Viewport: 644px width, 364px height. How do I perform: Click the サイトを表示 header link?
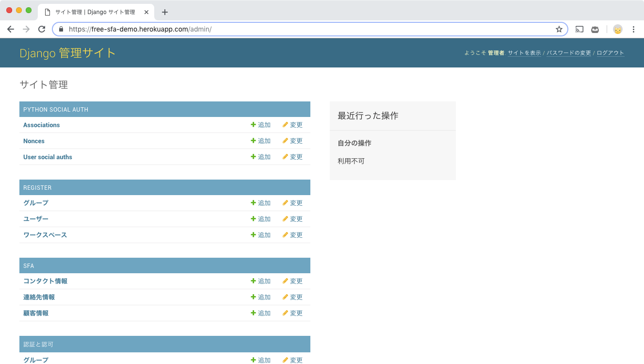pyautogui.click(x=524, y=53)
